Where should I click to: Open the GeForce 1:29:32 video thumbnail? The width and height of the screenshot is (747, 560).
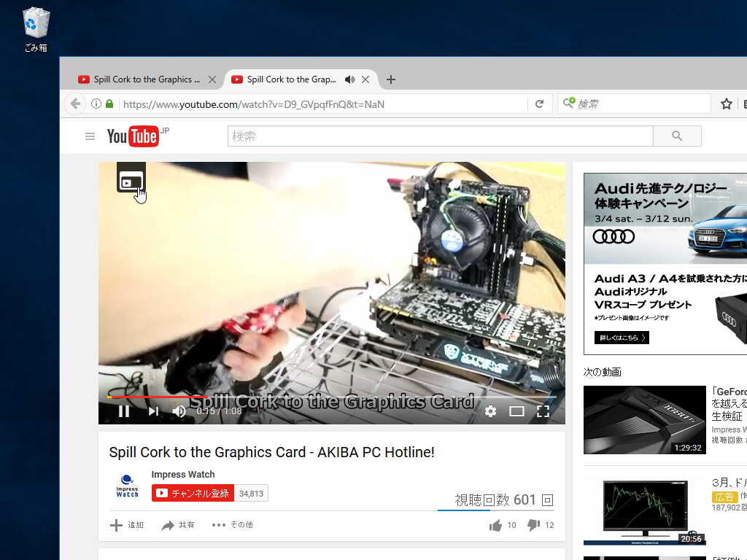[x=645, y=419]
